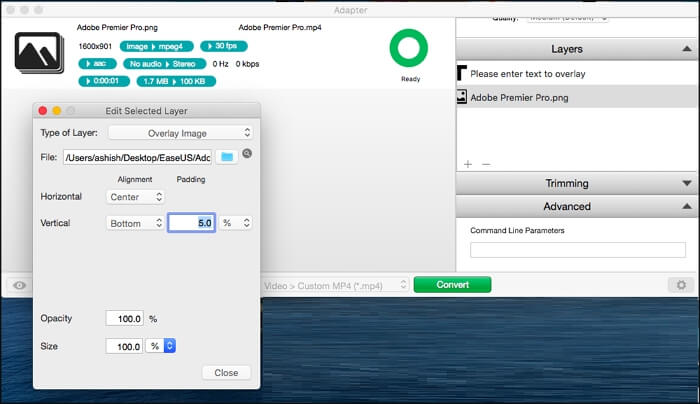Click the plus icon to add a layer
Screen dimensions: 700x404
tap(467, 163)
